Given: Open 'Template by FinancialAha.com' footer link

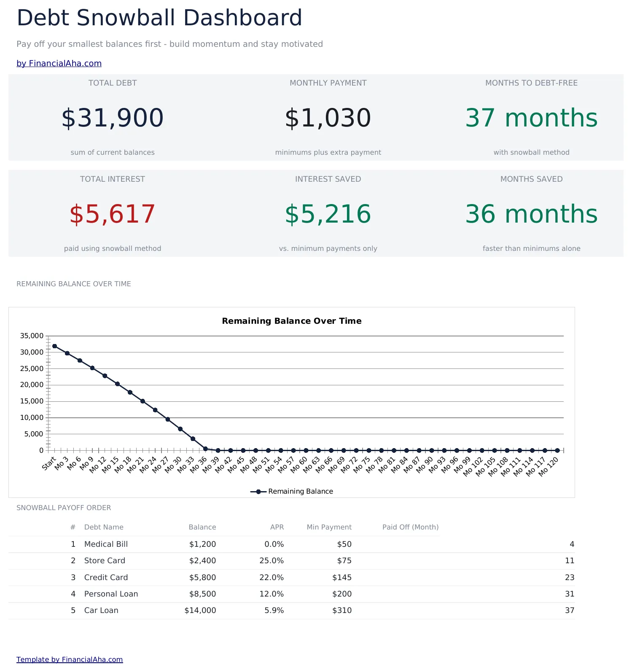Looking at the screenshot, I should 70,659.
